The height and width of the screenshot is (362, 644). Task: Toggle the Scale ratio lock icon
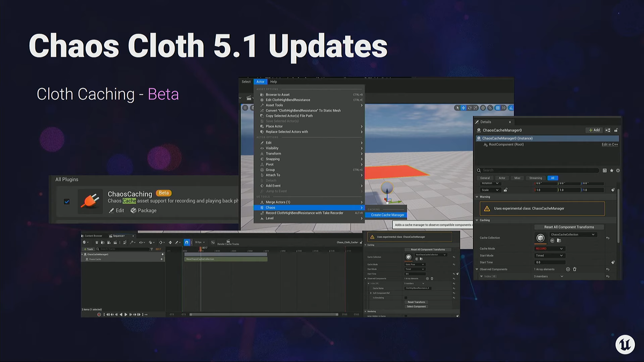coord(506,190)
